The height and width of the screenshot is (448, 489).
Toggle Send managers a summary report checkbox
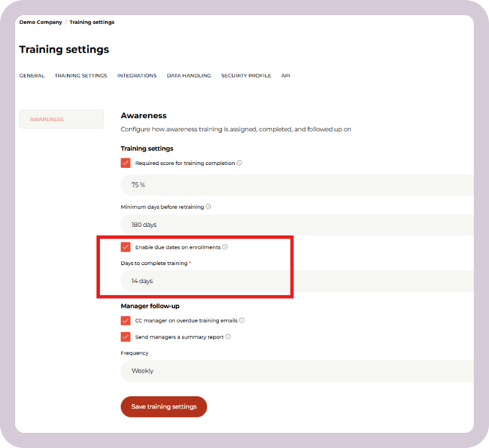tap(126, 337)
